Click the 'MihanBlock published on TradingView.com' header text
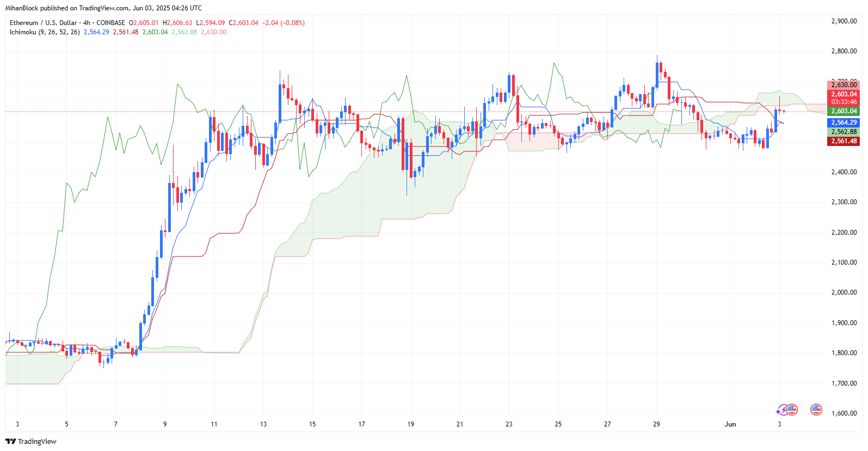 [67, 8]
